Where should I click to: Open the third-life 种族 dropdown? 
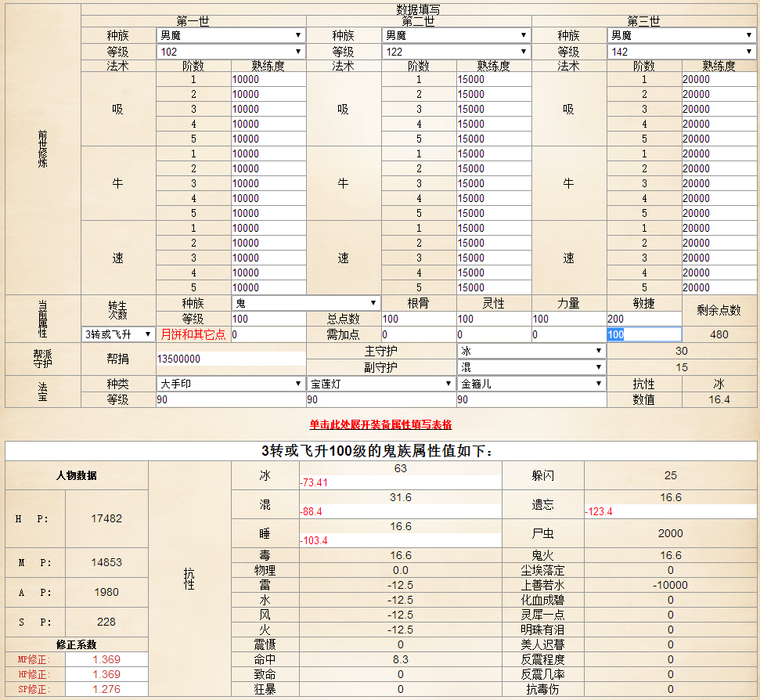coord(683,35)
